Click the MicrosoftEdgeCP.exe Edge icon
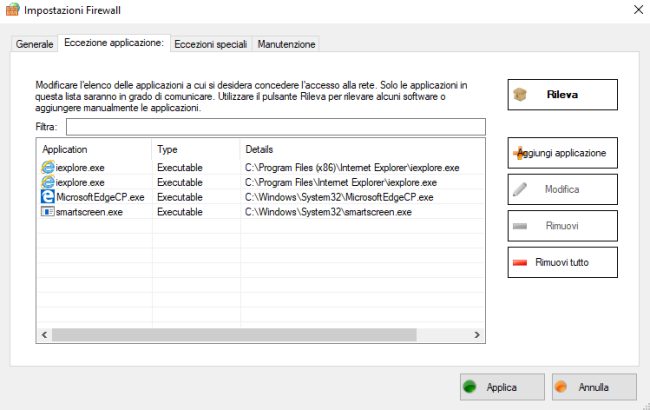 (x=48, y=197)
